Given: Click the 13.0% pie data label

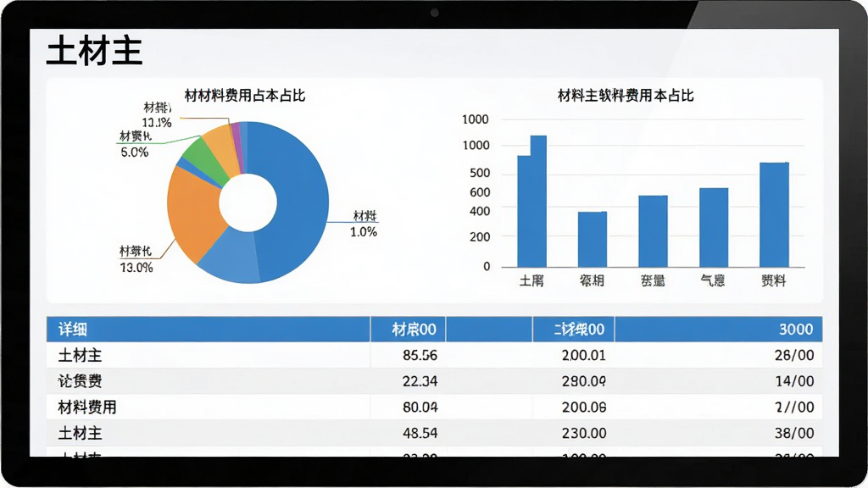Looking at the screenshot, I should (136, 268).
